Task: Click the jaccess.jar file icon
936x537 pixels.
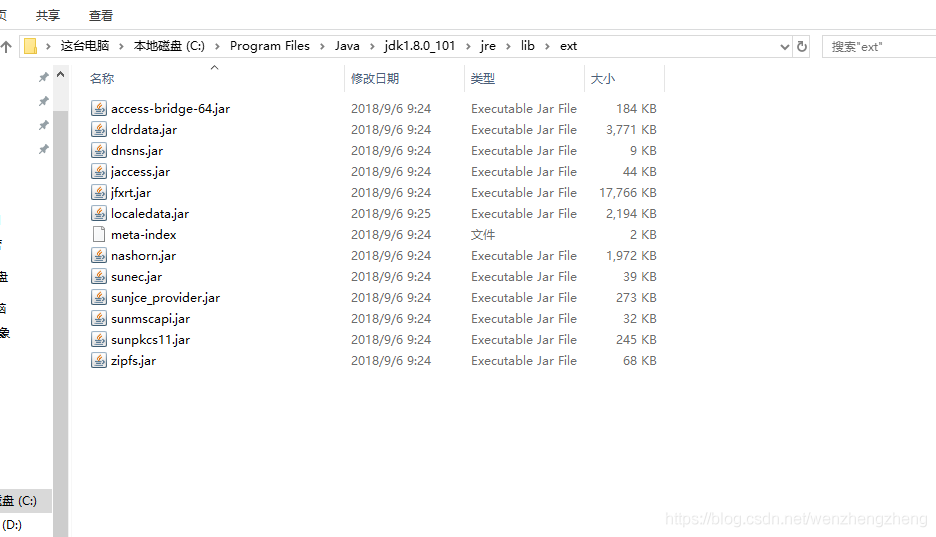Action: pyautogui.click(x=99, y=171)
